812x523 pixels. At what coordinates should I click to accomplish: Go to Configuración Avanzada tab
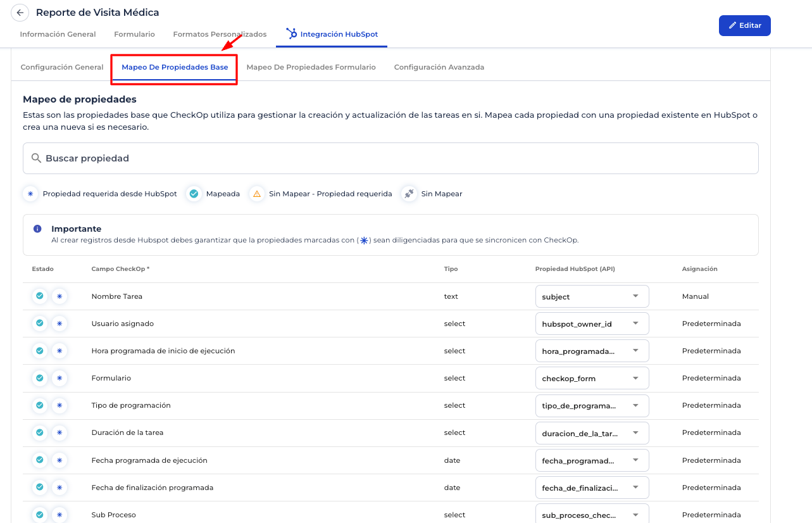[439, 67]
